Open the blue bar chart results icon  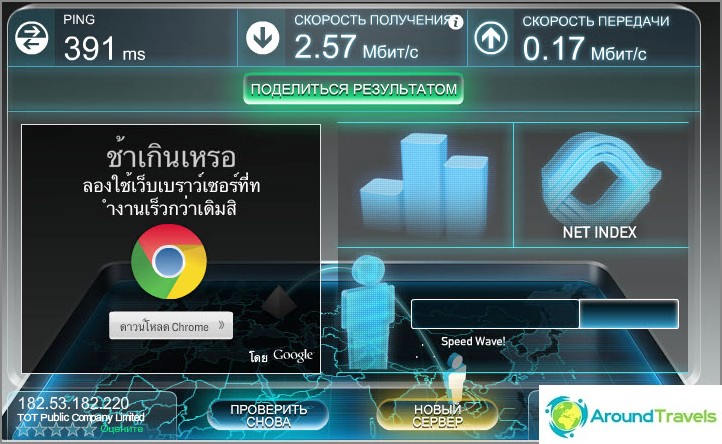(424, 185)
